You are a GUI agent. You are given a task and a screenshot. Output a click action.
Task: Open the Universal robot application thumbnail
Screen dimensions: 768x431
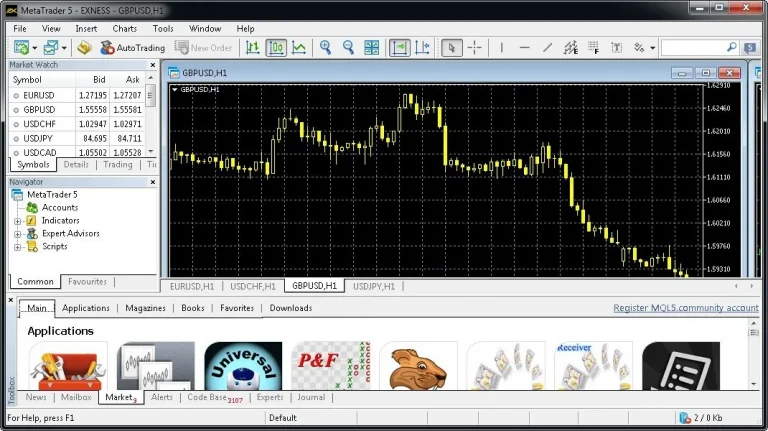tap(243, 365)
